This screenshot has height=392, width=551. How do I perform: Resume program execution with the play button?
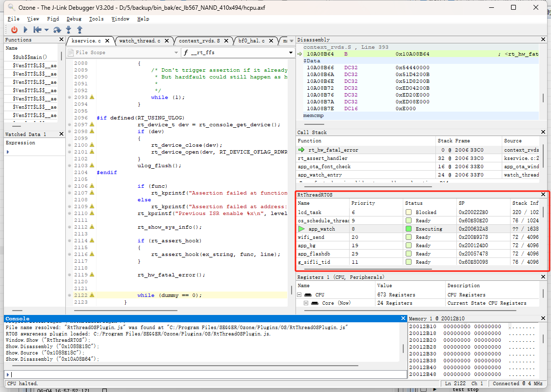[x=25, y=30]
